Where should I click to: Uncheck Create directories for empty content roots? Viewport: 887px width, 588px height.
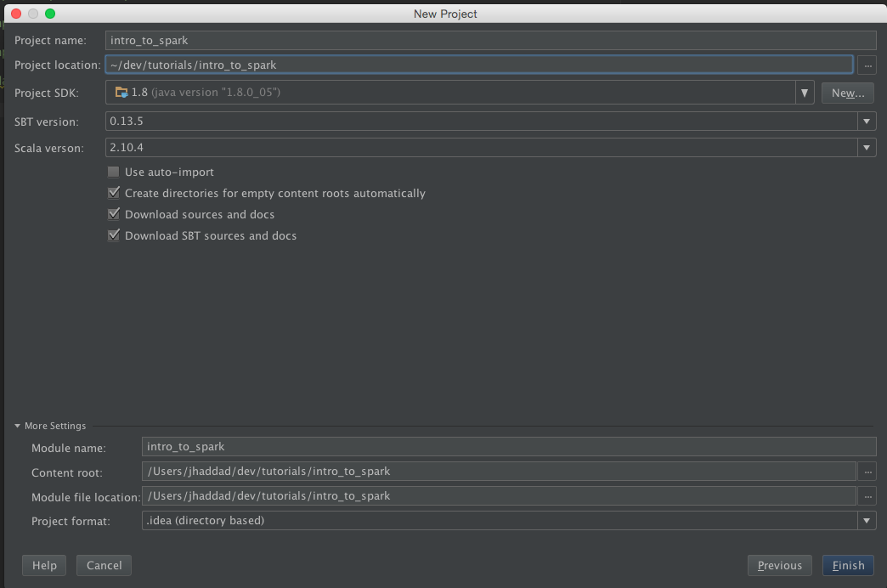(114, 193)
